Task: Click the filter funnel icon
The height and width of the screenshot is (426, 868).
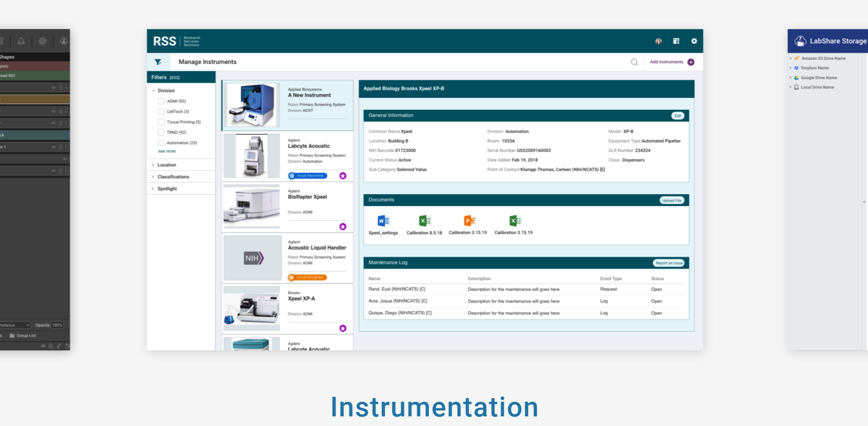Action: point(158,62)
